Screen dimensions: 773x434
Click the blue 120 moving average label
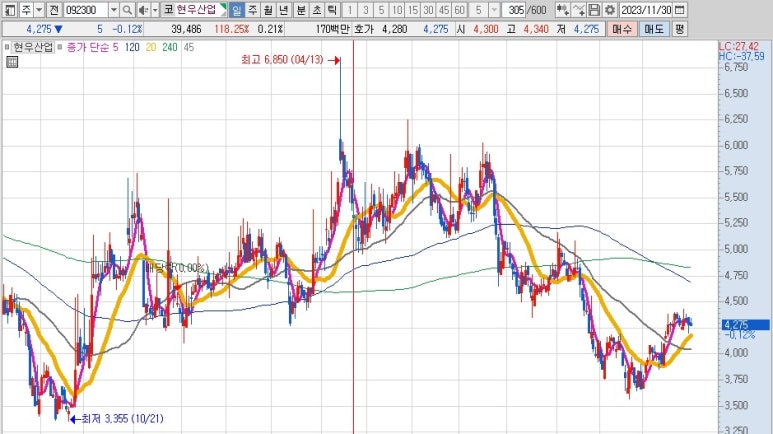(132, 47)
